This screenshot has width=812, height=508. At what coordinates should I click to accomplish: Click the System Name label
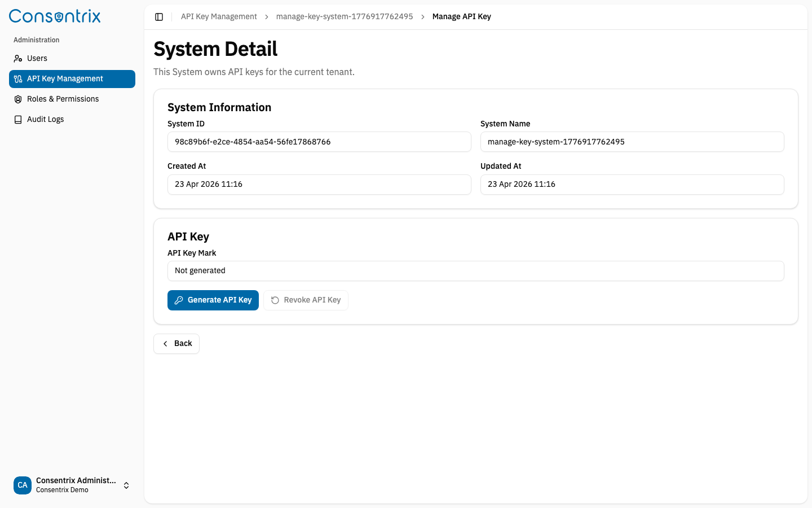coord(505,124)
